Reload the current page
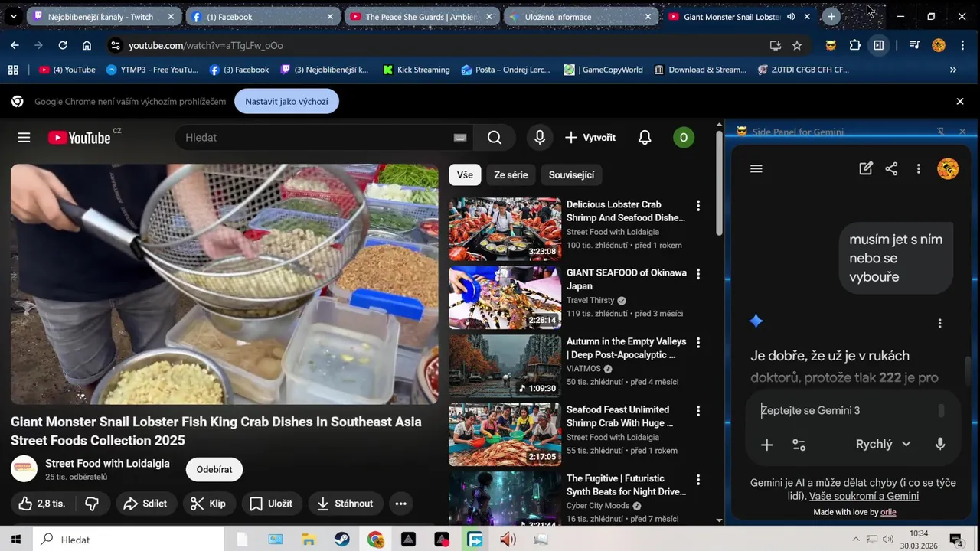Viewport: 980px width, 551px height. tap(63, 45)
